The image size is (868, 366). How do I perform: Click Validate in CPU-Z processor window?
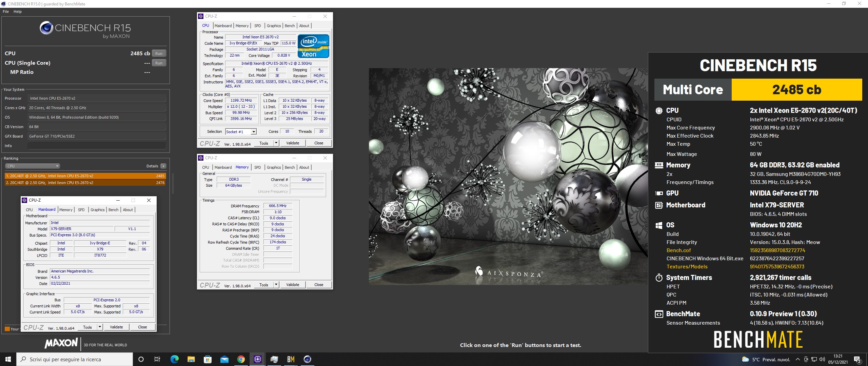[x=293, y=143]
